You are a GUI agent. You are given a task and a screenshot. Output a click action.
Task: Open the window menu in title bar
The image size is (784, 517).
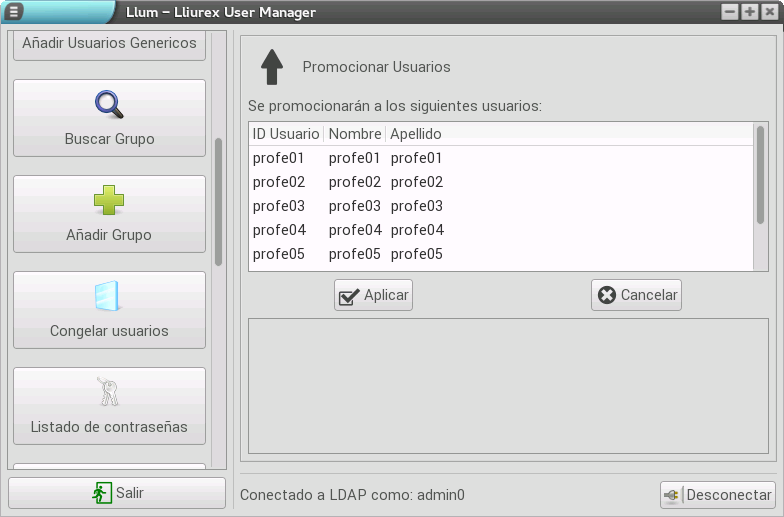[x=15, y=12]
